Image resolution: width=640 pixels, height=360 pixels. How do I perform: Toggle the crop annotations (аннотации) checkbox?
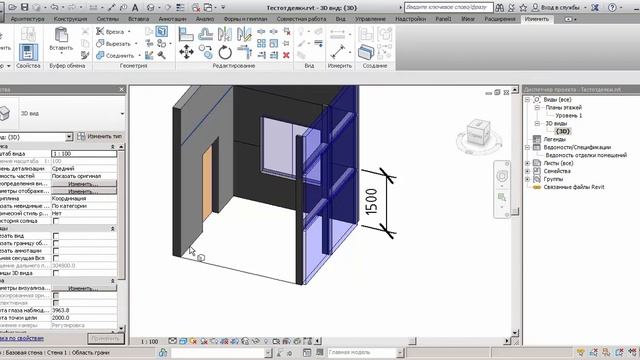[x=56, y=251]
